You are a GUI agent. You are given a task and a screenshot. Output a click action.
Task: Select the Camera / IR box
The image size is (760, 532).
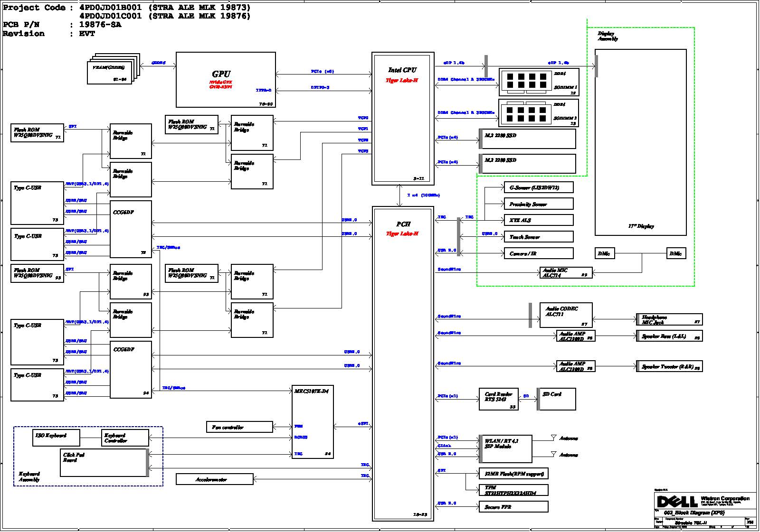point(538,253)
